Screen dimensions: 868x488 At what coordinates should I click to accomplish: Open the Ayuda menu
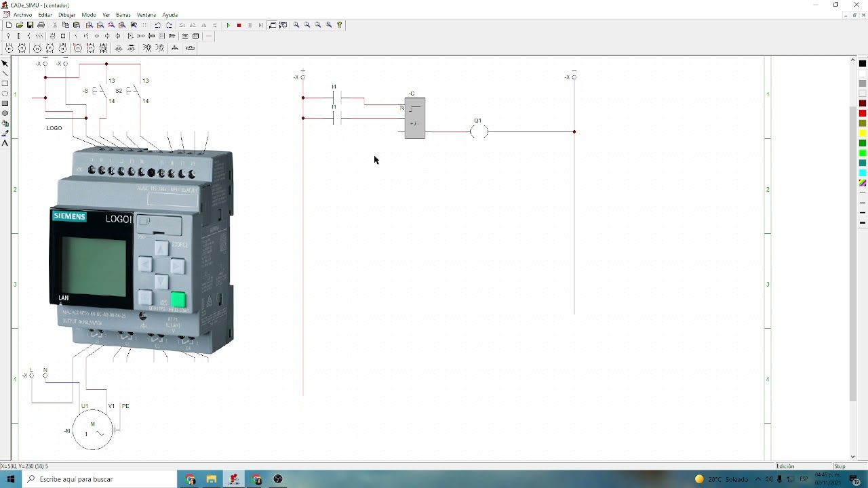170,15
